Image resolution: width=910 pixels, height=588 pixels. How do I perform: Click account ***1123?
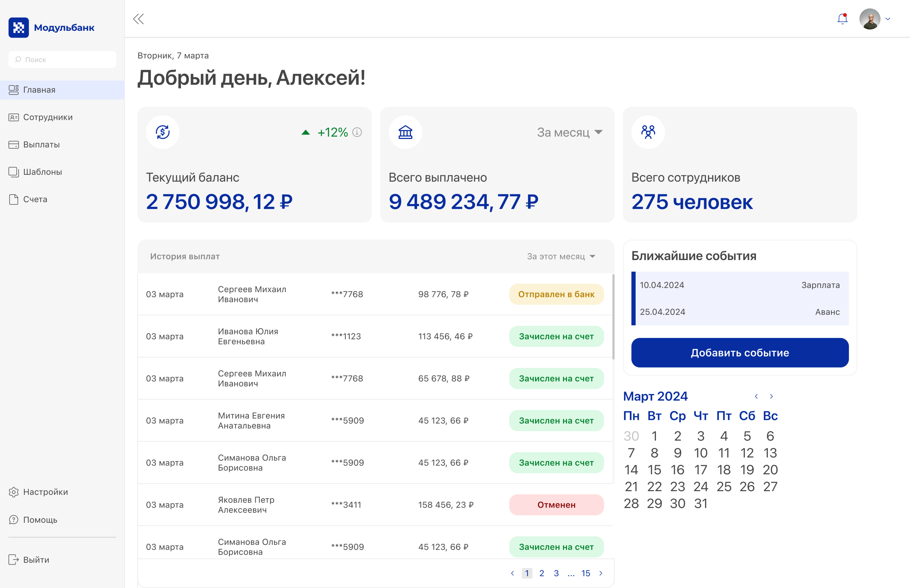(x=346, y=336)
